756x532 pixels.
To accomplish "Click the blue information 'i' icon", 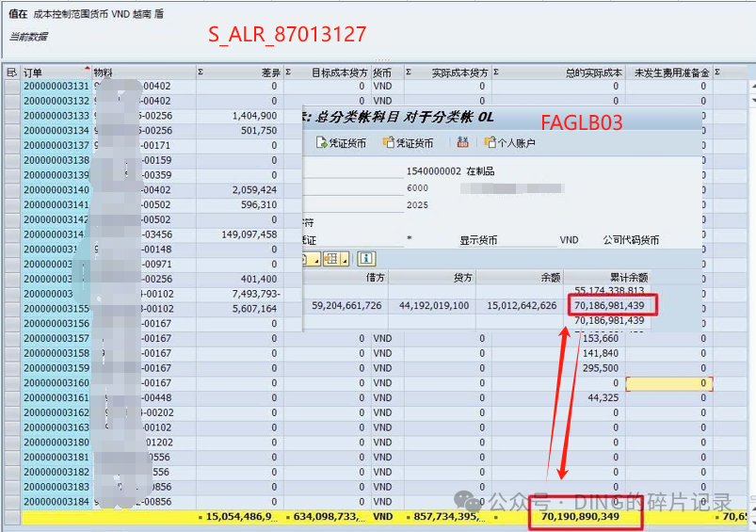I will [366, 259].
